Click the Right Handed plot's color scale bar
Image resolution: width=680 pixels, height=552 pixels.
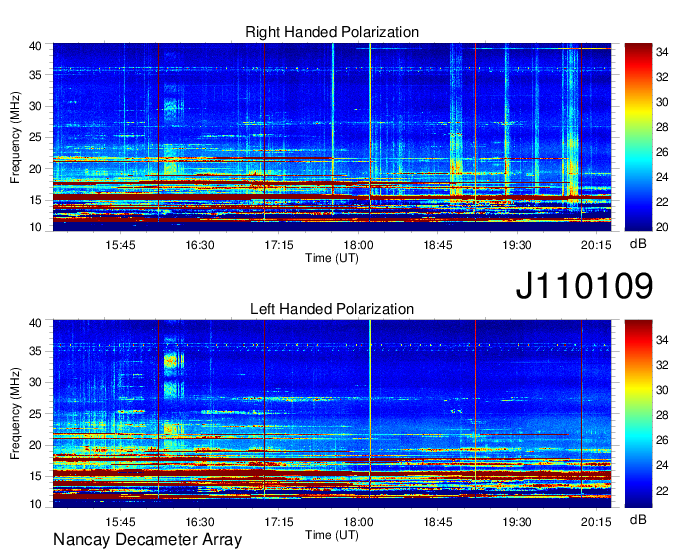tap(638, 137)
